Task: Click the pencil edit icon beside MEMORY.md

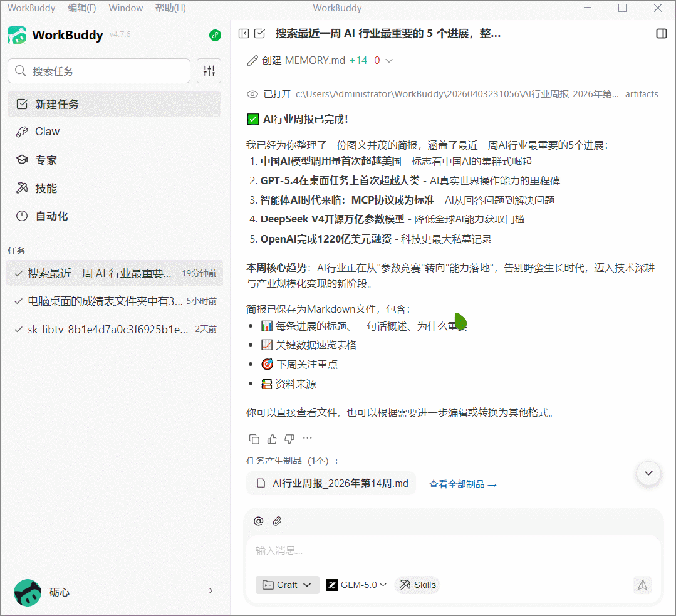Action: coord(252,61)
